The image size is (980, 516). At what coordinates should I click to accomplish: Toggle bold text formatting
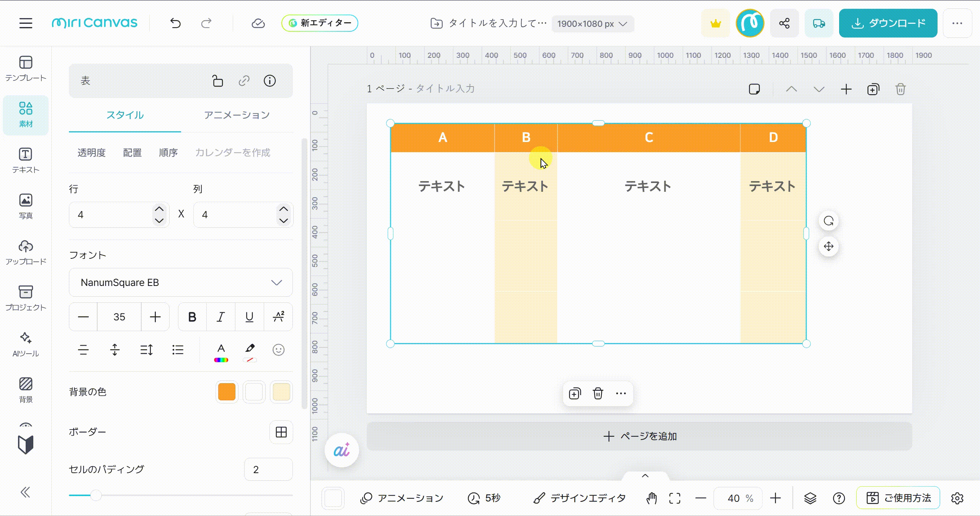(192, 317)
